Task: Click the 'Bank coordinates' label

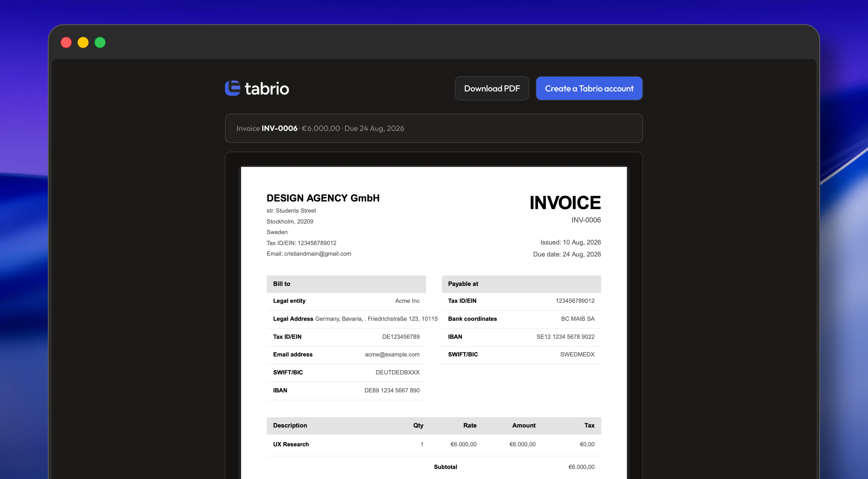Action: 472,319
